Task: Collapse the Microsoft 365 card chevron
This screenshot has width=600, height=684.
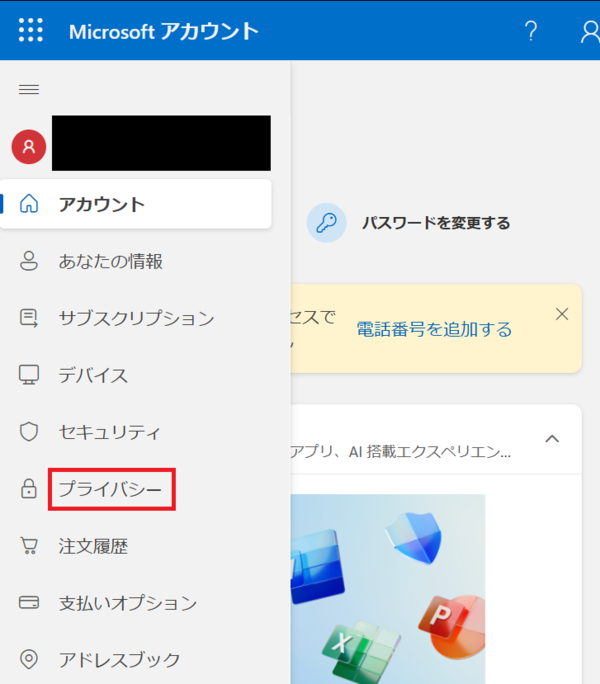Action: (x=552, y=438)
